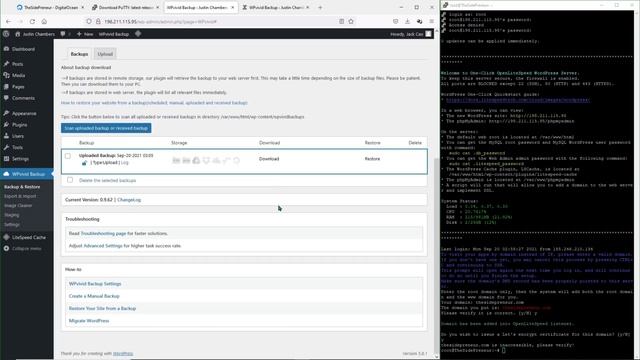
Task: Click WPvivid Backup in the admin bar
Action: pyautogui.click(x=114, y=34)
